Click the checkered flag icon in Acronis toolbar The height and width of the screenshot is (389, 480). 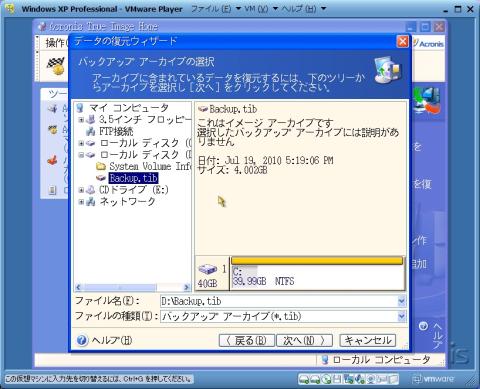click(x=55, y=66)
